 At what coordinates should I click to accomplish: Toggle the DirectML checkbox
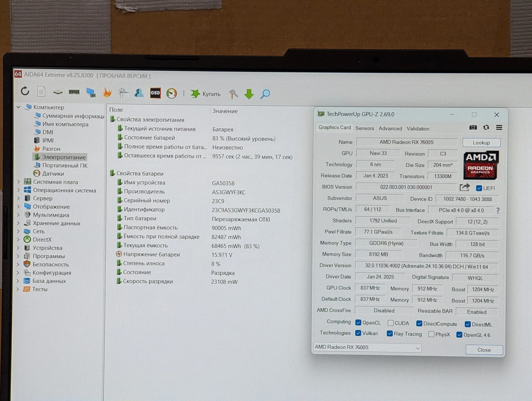pos(468,324)
